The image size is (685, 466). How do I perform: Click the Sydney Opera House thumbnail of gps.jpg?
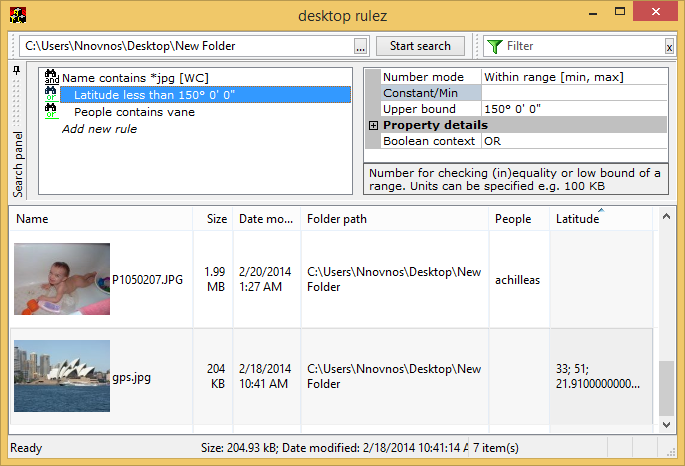[62, 376]
